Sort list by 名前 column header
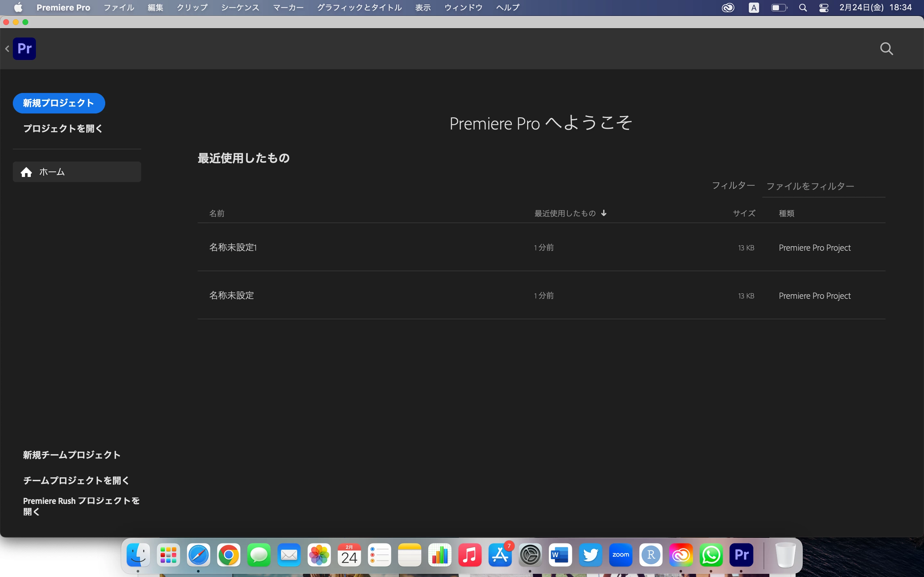The width and height of the screenshot is (924, 577). pyautogui.click(x=217, y=213)
